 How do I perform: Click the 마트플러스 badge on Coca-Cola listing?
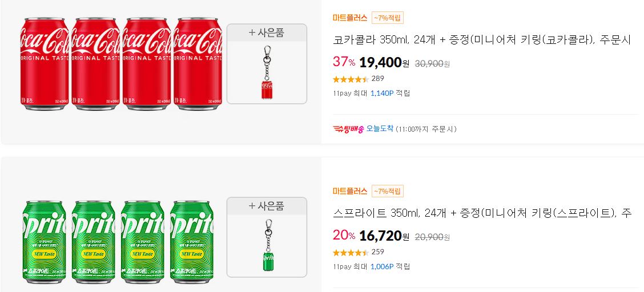pyautogui.click(x=350, y=18)
